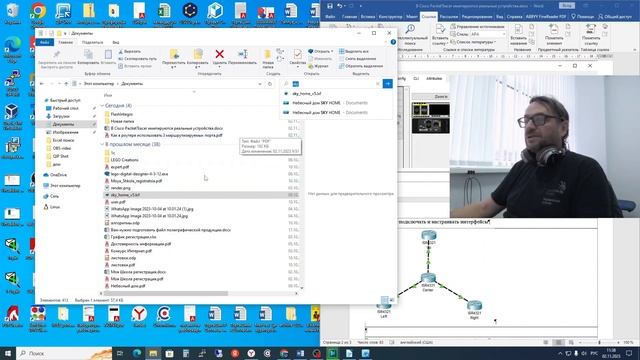
Task: Click the refresh icon beside address bar
Action: tap(270, 84)
